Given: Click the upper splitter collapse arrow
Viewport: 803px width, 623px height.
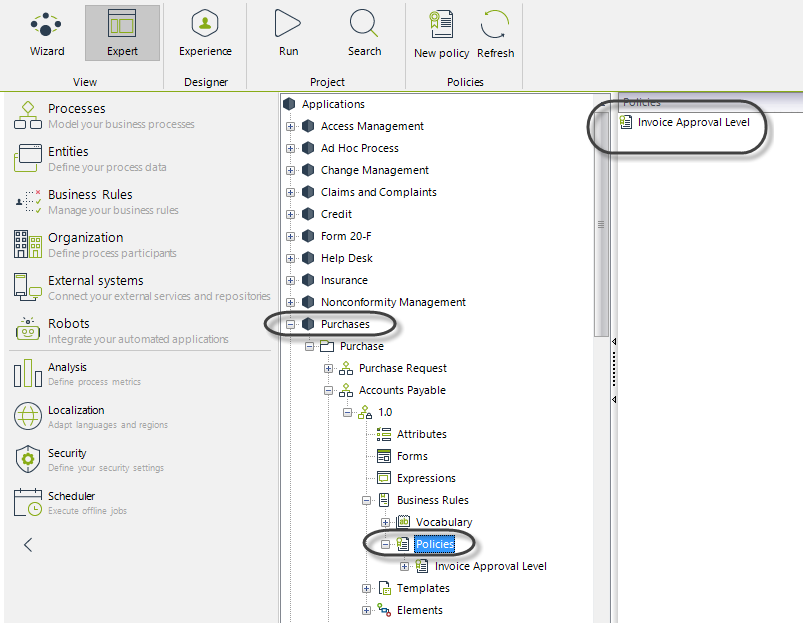Looking at the screenshot, I should point(614,341).
